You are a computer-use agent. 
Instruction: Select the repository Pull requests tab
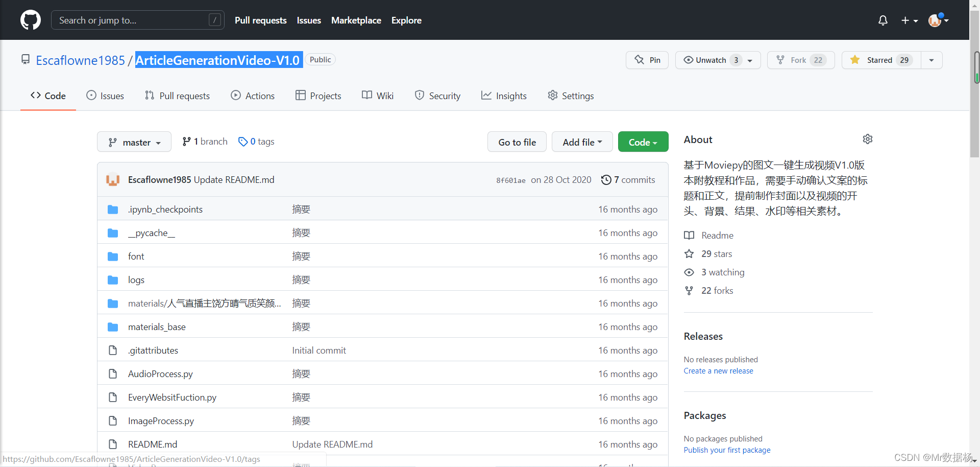click(x=177, y=96)
